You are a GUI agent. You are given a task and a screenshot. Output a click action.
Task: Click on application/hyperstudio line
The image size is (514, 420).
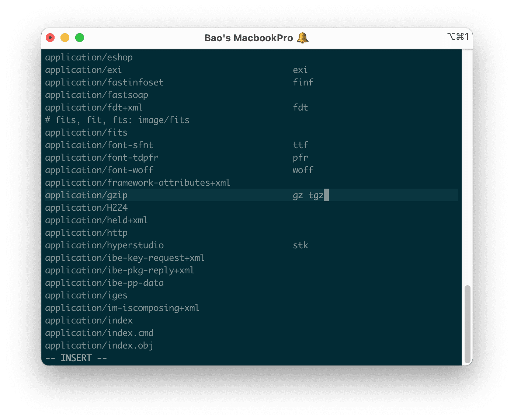click(x=104, y=245)
